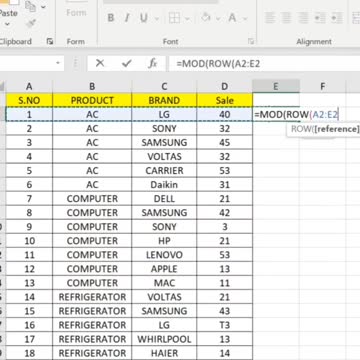360x360 pixels.
Task: Click the Format Painter brush icon
Action: 32,24
